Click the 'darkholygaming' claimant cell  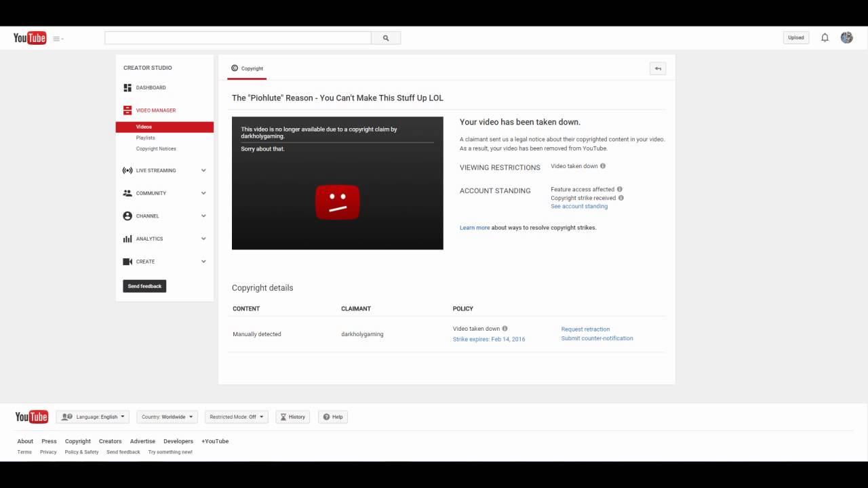click(x=362, y=334)
